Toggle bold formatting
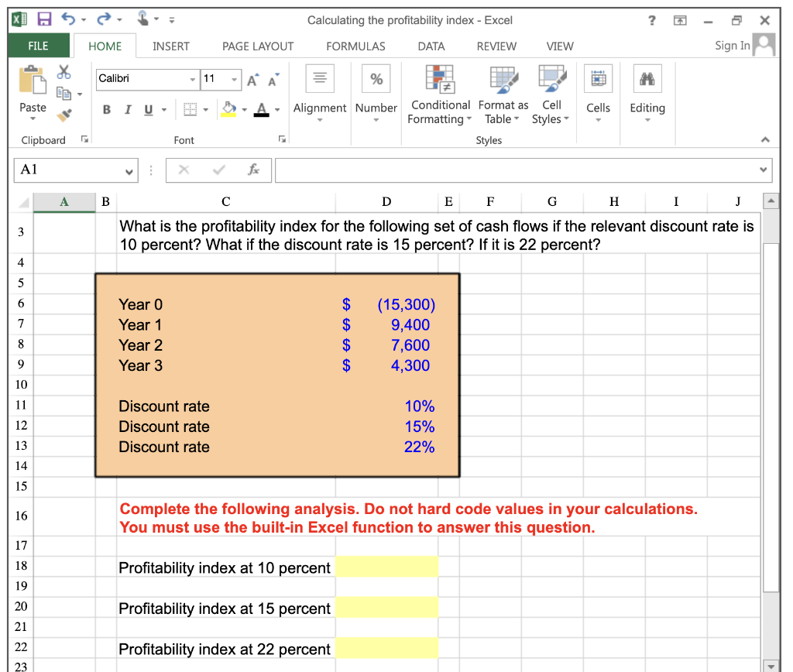The width and height of the screenshot is (793, 672). tap(106, 110)
